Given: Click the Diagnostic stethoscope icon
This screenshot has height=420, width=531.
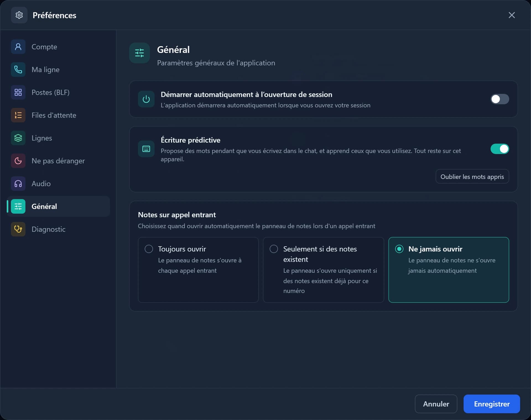Looking at the screenshot, I should point(18,229).
